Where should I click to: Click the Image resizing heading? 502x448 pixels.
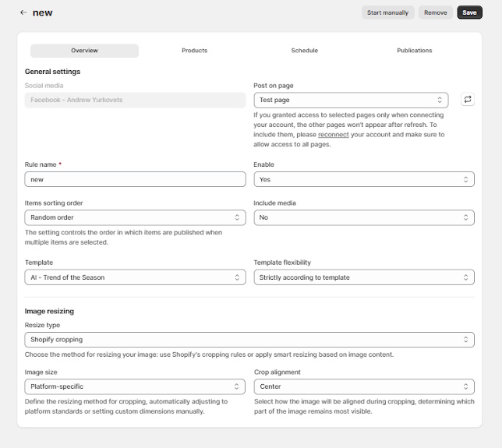click(49, 312)
